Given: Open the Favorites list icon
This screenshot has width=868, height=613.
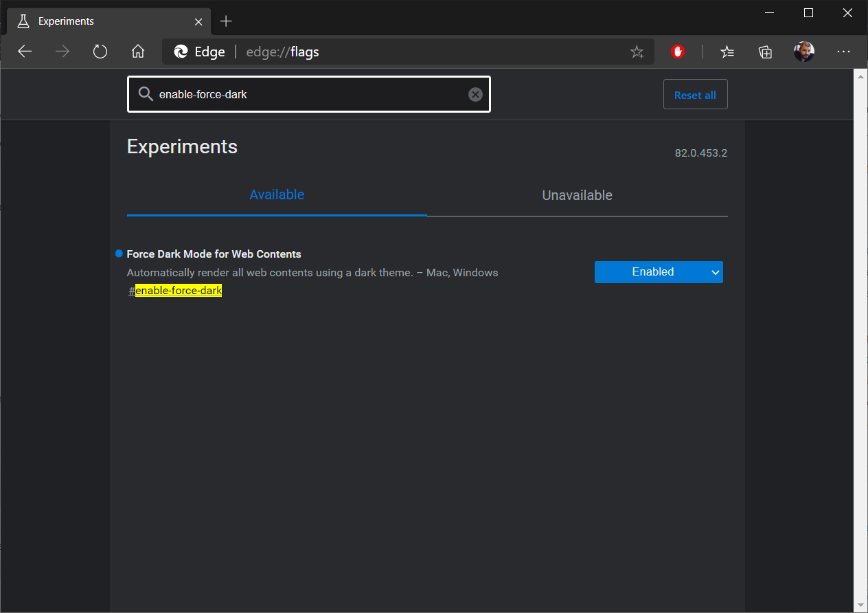Looking at the screenshot, I should [727, 52].
